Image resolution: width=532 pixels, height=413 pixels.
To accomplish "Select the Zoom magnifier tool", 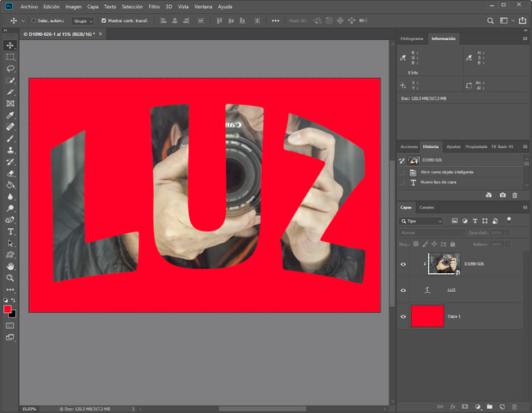I will click(x=10, y=278).
